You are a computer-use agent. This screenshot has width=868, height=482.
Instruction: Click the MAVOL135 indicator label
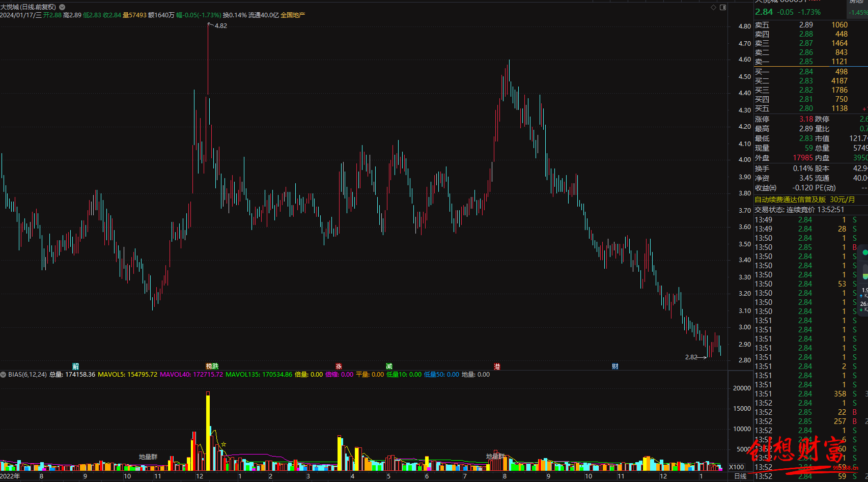(x=259, y=375)
